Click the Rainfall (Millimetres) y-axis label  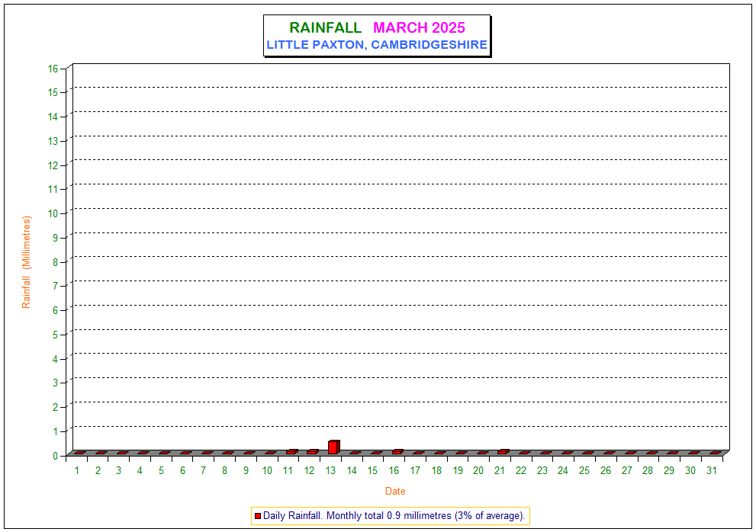click(26, 262)
